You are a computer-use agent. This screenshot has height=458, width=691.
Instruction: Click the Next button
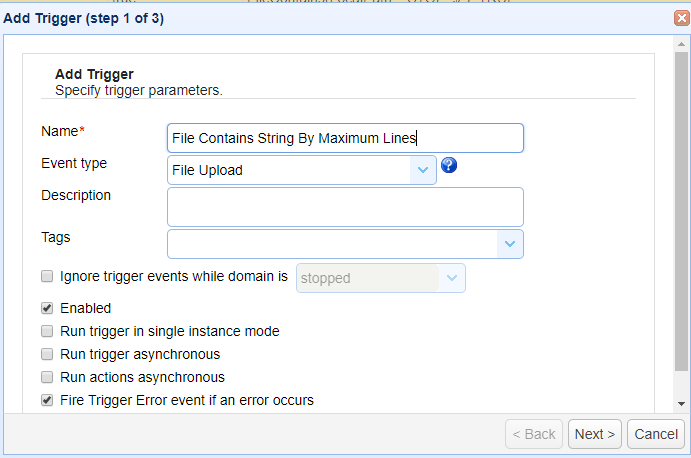tap(595, 434)
